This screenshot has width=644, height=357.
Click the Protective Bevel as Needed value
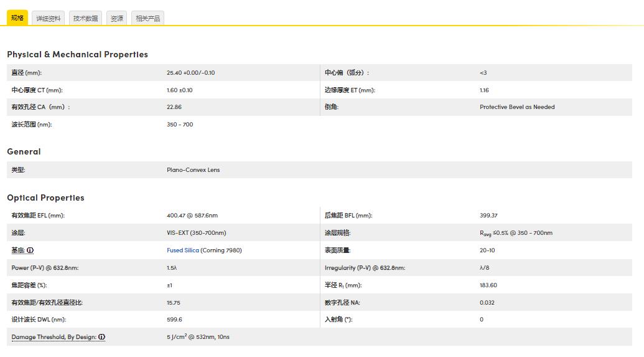[516, 107]
